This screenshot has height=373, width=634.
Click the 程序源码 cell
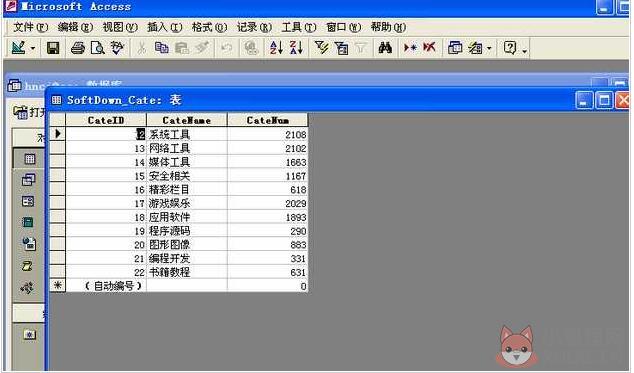tap(187, 231)
